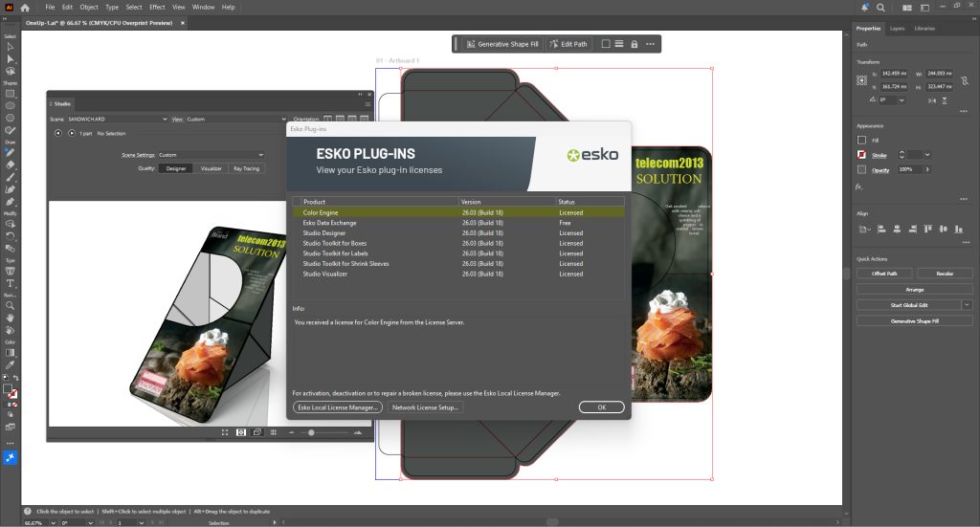Click Network License Setup button
Viewport: 980px width, 527px height.
tap(425, 407)
